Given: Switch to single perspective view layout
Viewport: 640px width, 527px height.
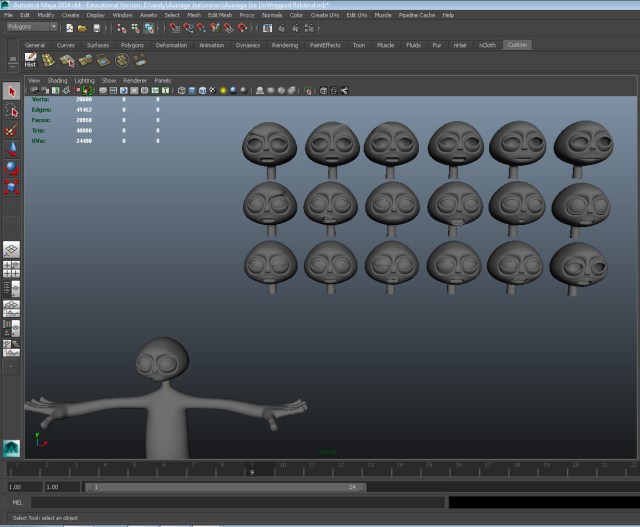Looking at the screenshot, I should [12, 249].
